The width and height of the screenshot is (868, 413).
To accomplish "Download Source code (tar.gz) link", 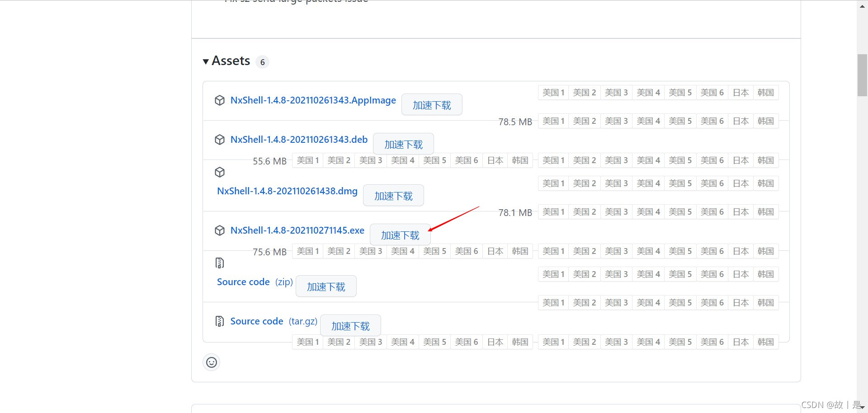I will 274,321.
